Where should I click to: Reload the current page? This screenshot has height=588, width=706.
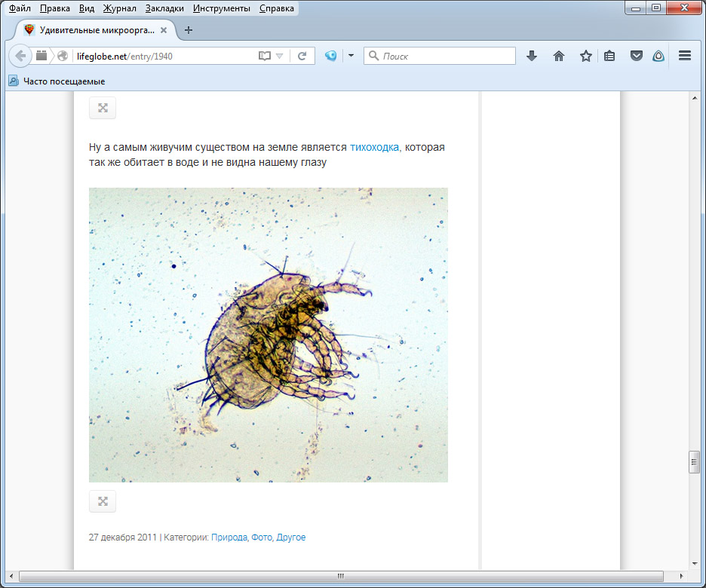(302, 56)
